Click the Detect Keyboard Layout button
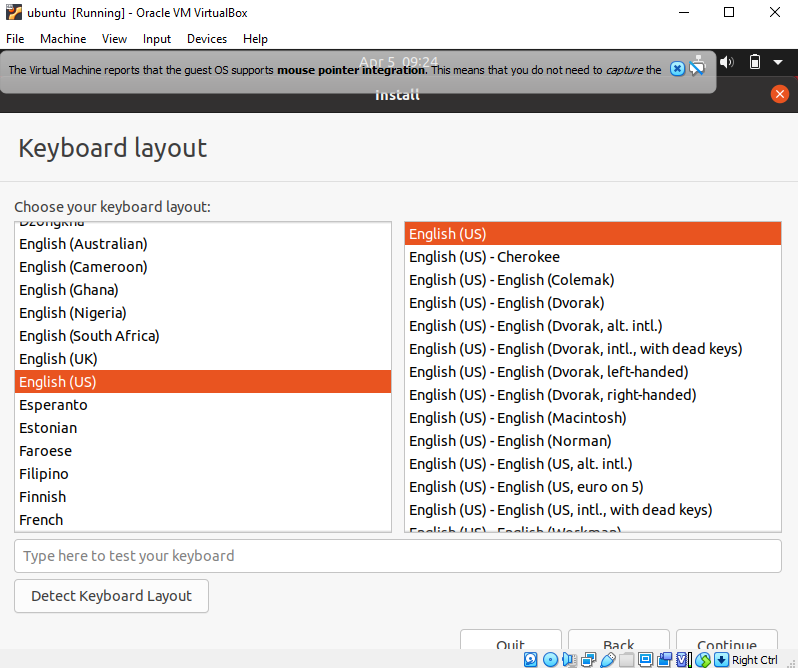 [x=111, y=596]
